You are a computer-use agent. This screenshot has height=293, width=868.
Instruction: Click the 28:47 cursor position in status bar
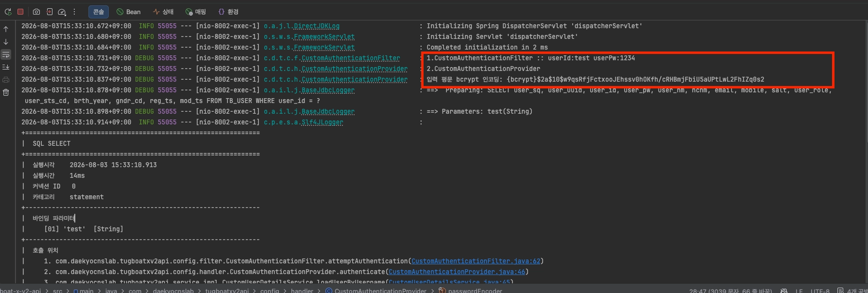pos(730,291)
